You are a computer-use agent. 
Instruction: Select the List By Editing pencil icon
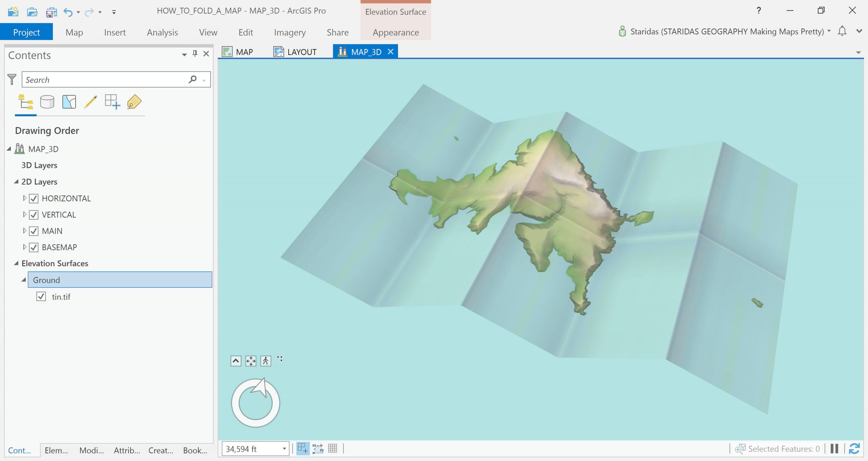click(91, 102)
